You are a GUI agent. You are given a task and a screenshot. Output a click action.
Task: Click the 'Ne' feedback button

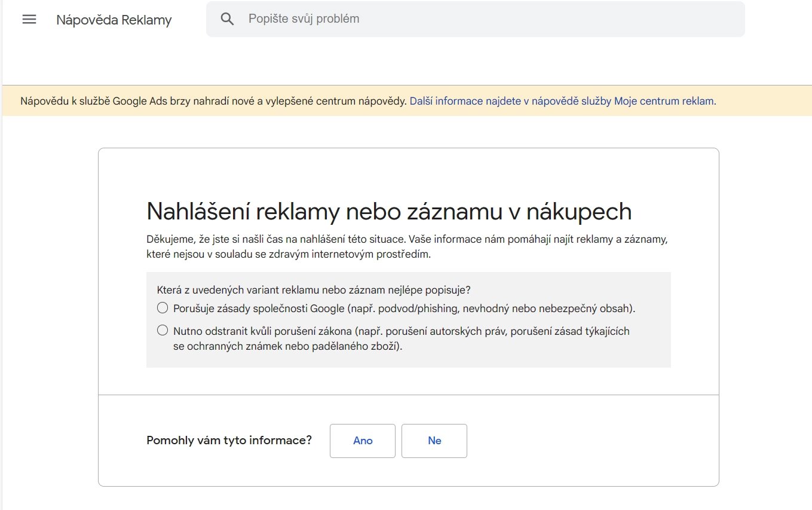pos(434,441)
